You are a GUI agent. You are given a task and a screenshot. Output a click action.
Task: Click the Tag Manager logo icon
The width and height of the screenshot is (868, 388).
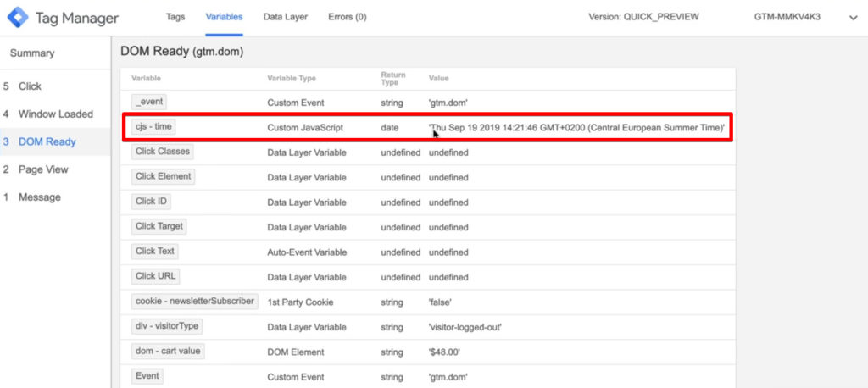point(18,18)
